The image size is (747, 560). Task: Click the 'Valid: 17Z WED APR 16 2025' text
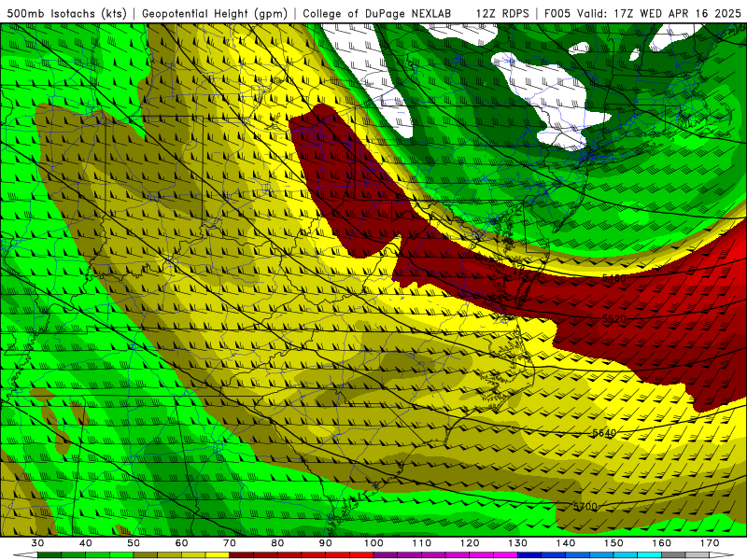pos(659,13)
